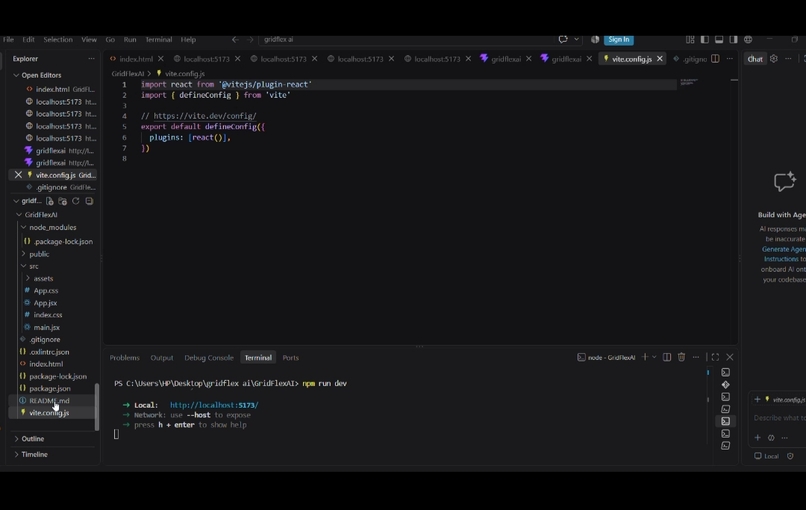Image resolution: width=806 pixels, height=510 pixels.
Task: Open the File menu
Action: (x=8, y=40)
